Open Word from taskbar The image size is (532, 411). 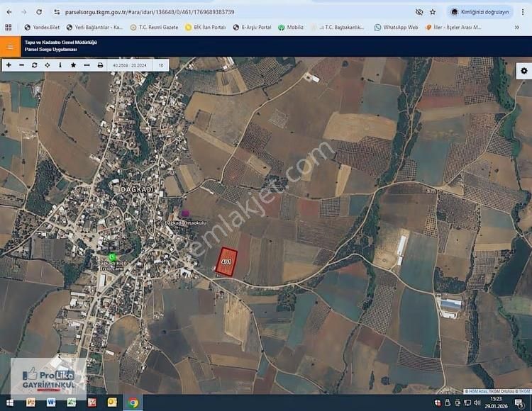click(51, 402)
